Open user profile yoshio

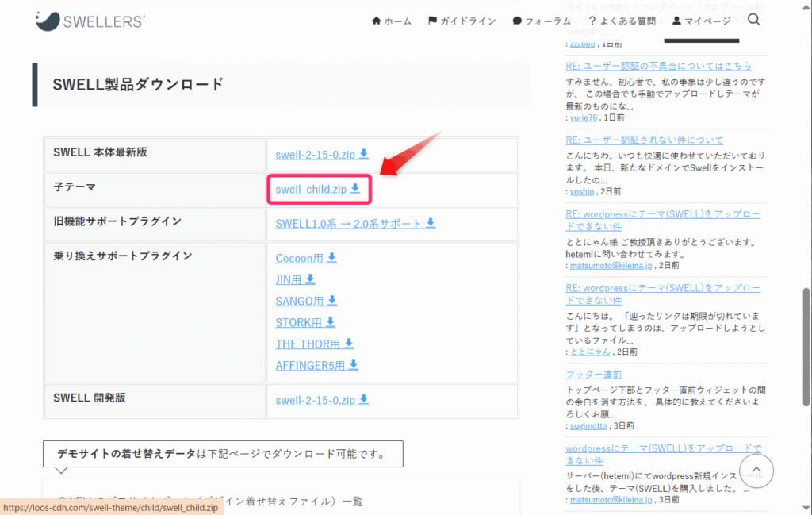click(x=582, y=191)
